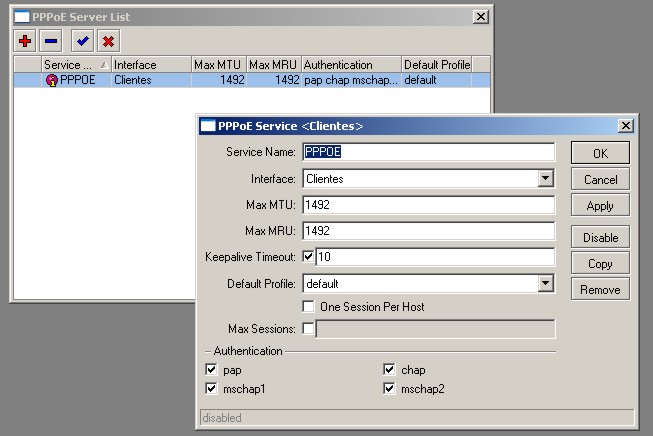Select the 'default' profile cell in list
Viewport: 653px width, 436px height.
point(436,80)
